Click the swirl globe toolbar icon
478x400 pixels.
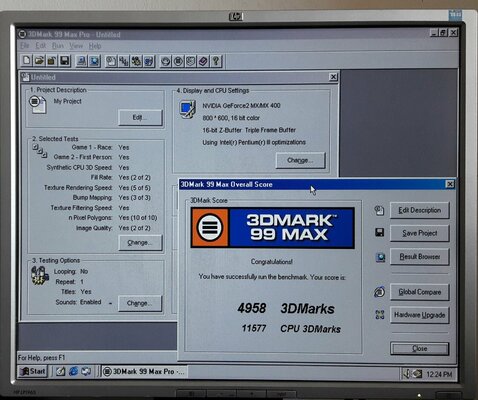(x=166, y=61)
